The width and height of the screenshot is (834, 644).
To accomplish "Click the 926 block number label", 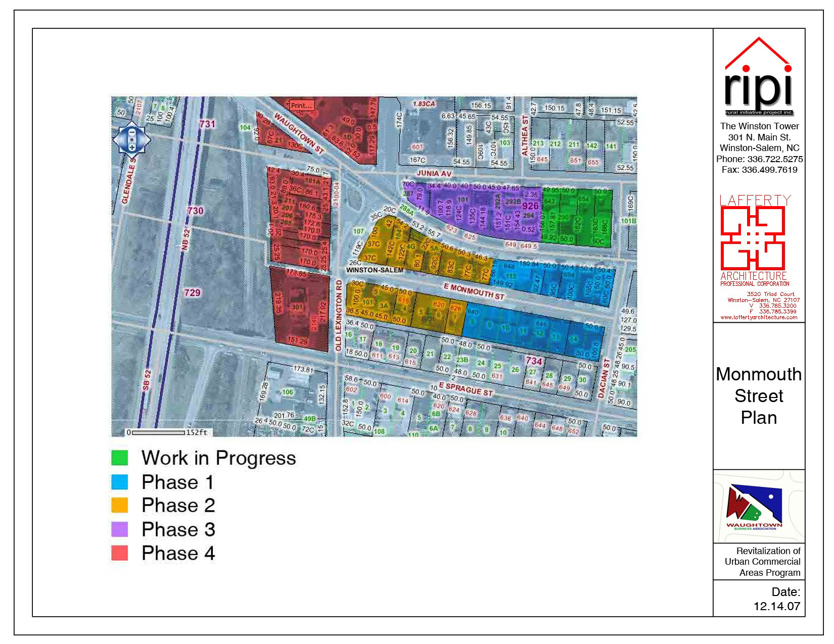I will click(530, 206).
